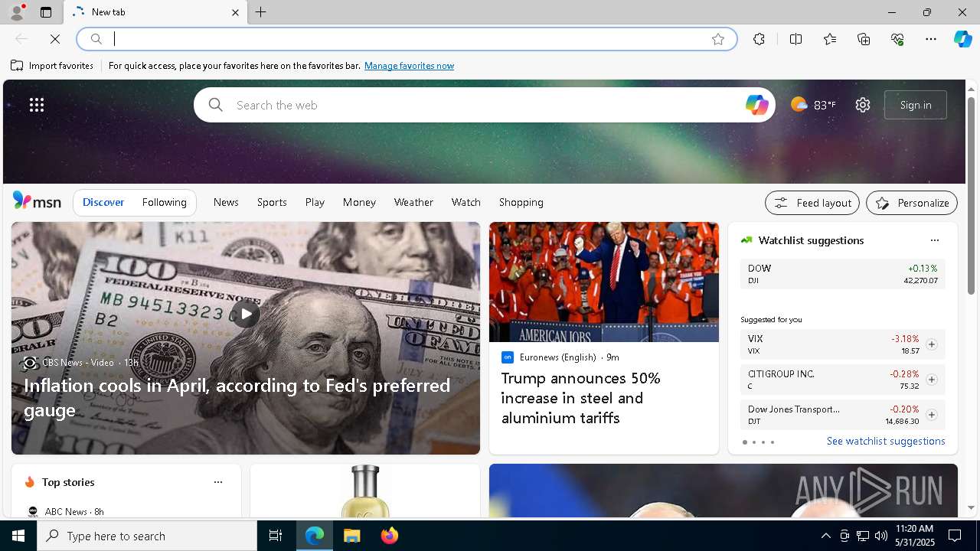Open Collections icon in toolbar

(x=864, y=39)
